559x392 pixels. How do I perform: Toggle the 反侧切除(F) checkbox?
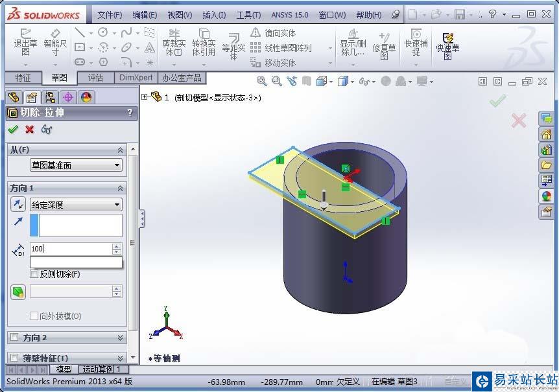34,274
